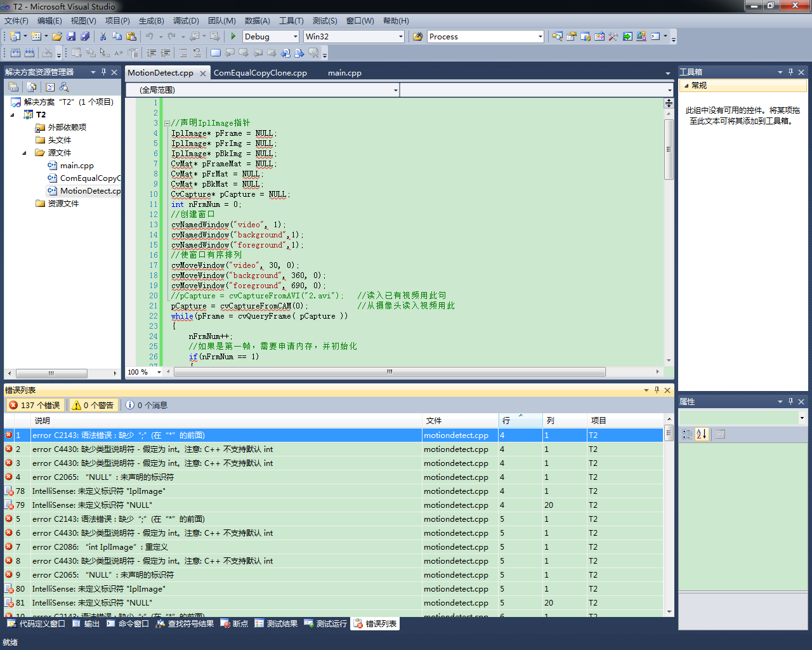Toggle the 137 errors filter button
Viewport: 812px width, 650px height.
point(35,405)
